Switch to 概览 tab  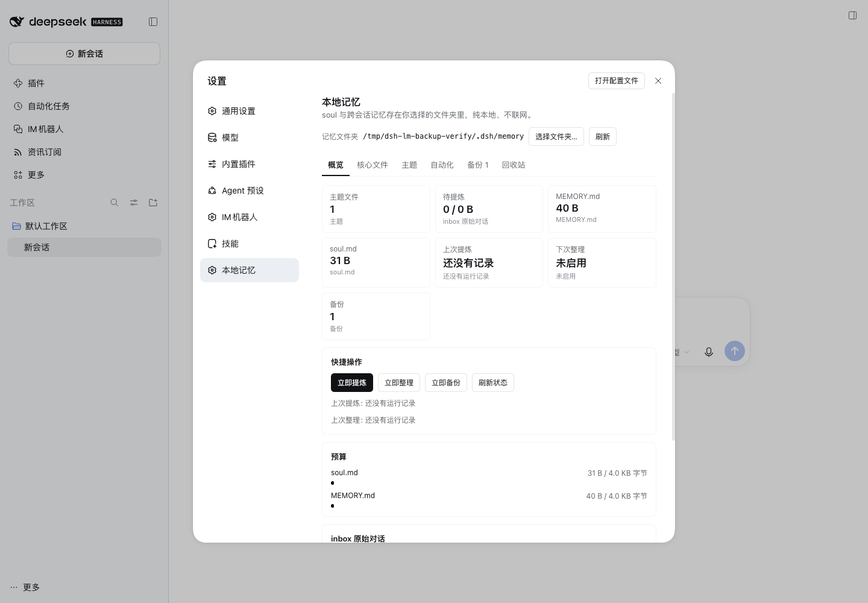pos(336,165)
